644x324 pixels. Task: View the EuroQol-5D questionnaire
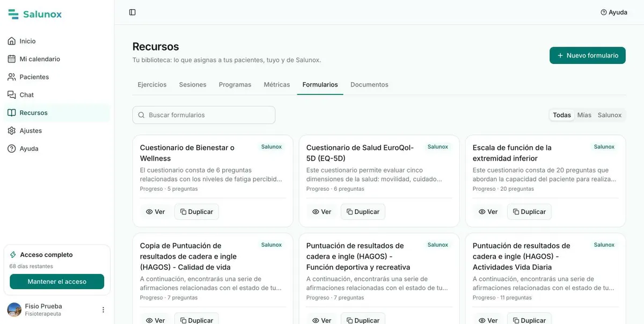[321, 212]
